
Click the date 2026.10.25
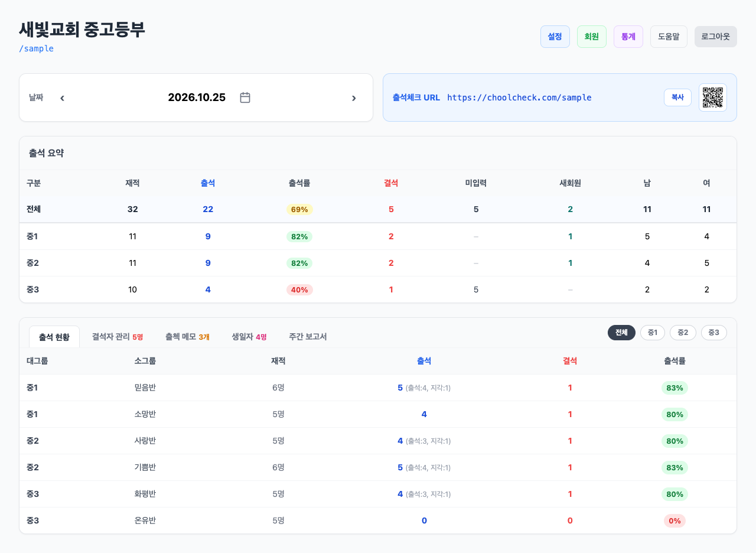[x=197, y=97]
